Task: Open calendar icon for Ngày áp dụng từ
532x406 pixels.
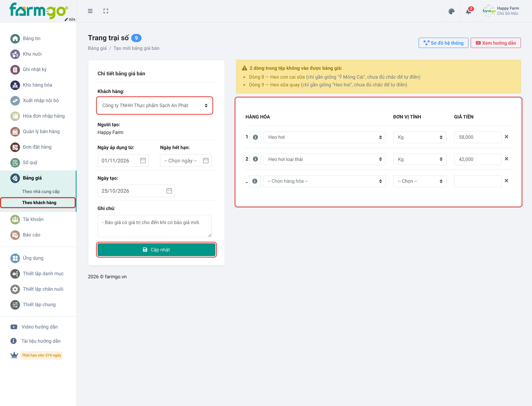Action: 143,161
